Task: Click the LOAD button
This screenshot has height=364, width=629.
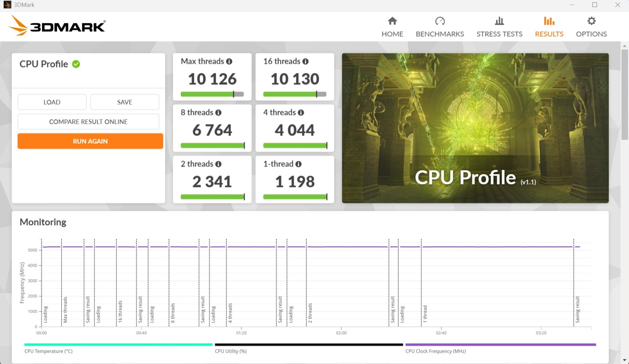Action: (52, 102)
